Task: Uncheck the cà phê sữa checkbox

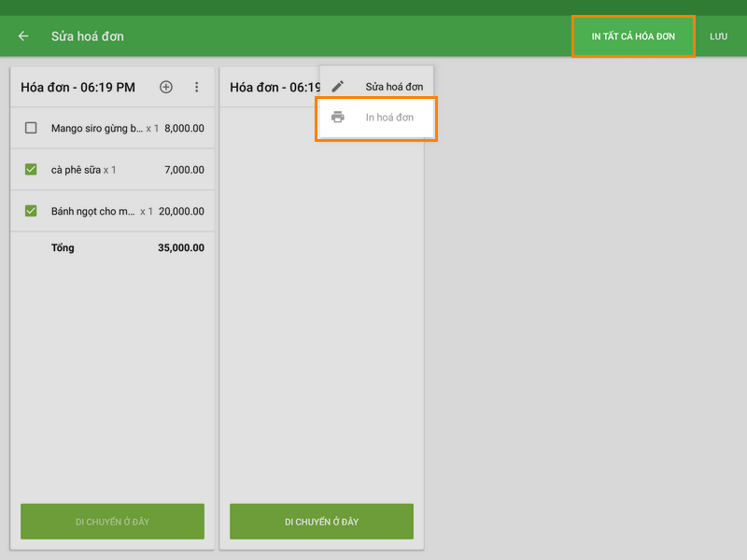Action: 31,170
